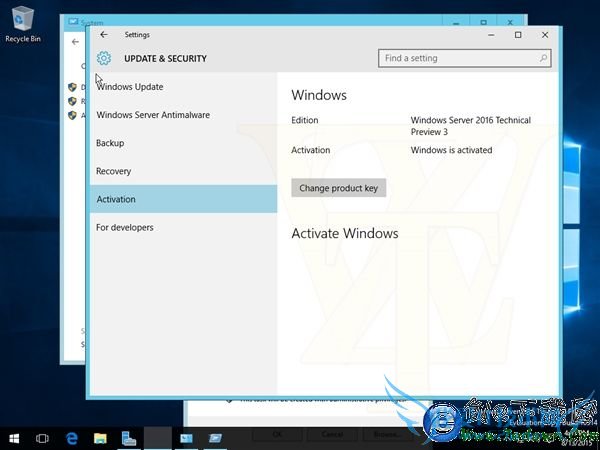This screenshot has height=450, width=600.
Task: Click third shield icon in System window
Action: pyautogui.click(x=72, y=115)
